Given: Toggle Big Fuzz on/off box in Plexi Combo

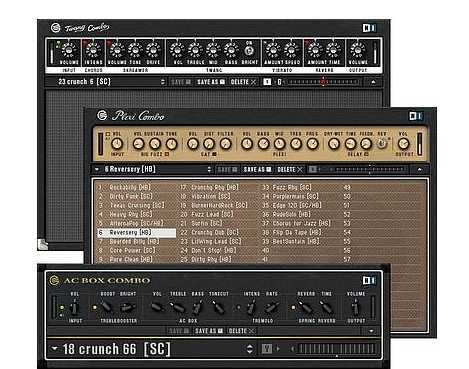Looking at the screenshot, I should pyautogui.click(x=167, y=154).
